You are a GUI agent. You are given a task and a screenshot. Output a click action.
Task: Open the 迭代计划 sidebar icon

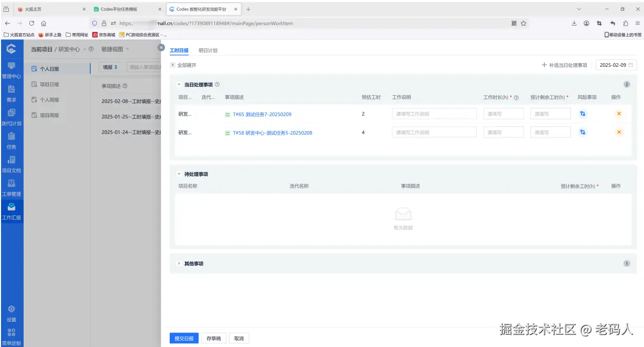(x=11, y=113)
